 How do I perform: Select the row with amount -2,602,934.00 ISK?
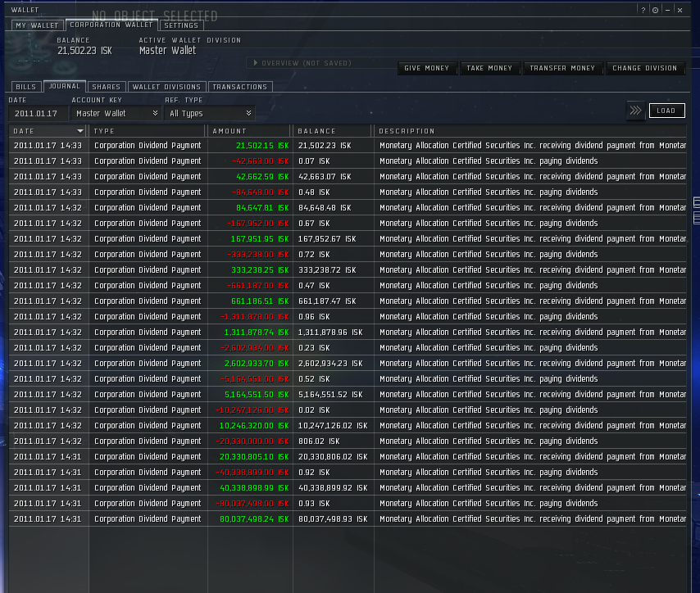click(348, 347)
